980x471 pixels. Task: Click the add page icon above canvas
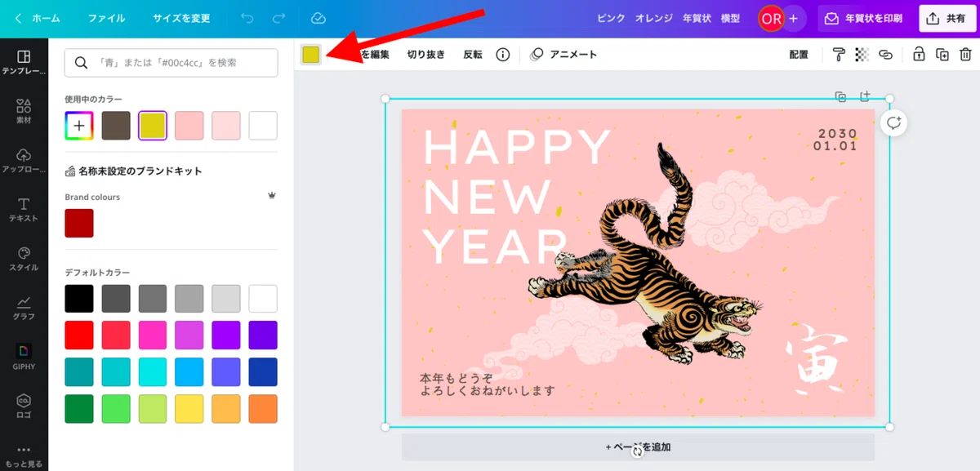pos(865,97)
